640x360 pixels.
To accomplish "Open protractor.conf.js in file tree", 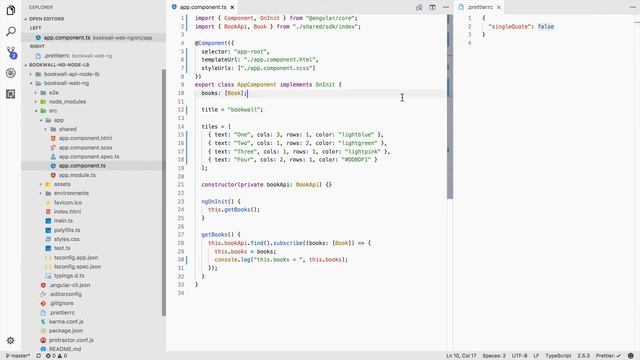I will point(71,340).
